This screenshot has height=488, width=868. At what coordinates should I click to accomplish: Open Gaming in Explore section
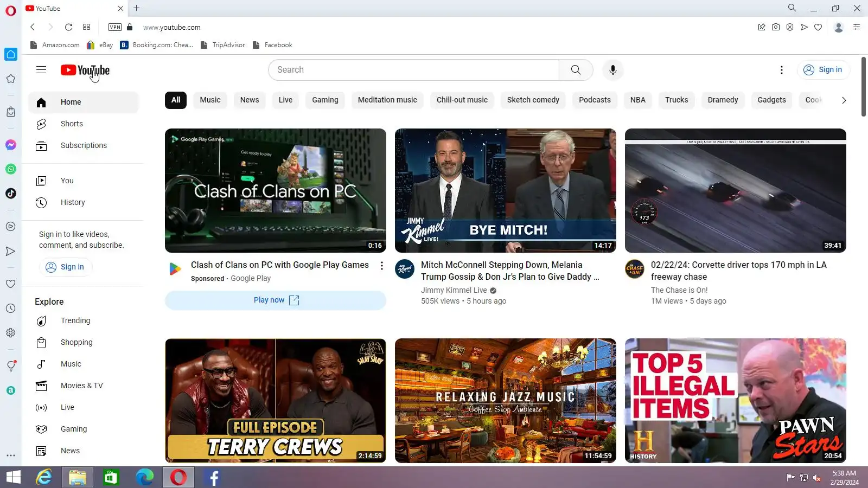(x=84, y=429)
